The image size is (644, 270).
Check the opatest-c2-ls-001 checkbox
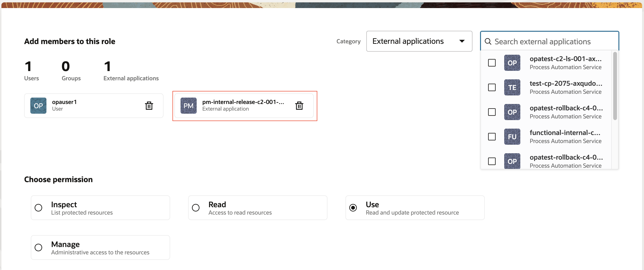coord(491,63)
